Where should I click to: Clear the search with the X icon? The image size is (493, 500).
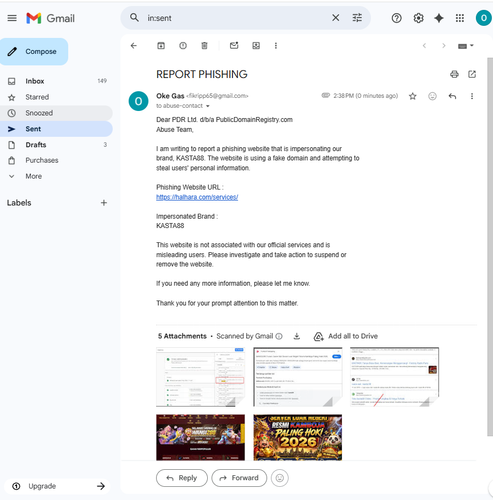(x=336, y=18)
